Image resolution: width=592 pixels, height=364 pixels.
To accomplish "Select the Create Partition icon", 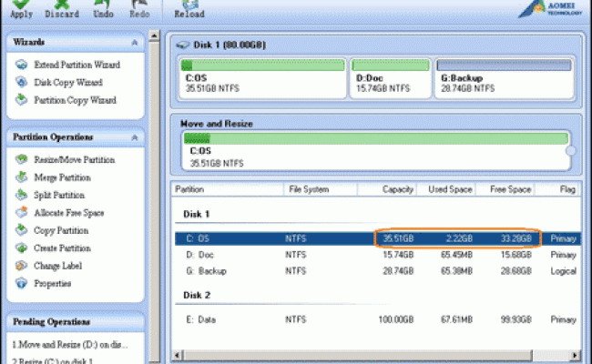I will [22, 248].
